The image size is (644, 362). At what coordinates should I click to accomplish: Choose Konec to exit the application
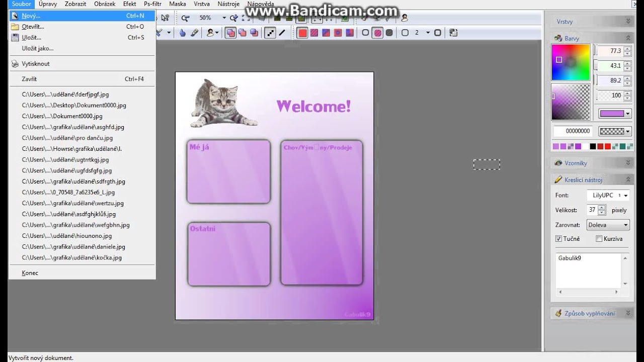[83, 273]
